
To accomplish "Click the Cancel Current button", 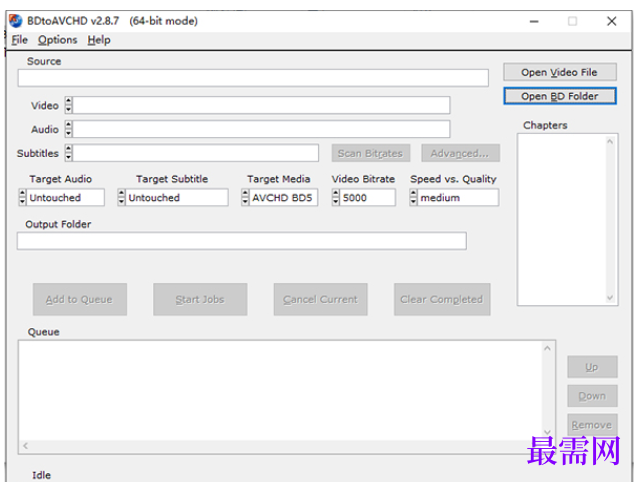I will click(x=320, y=299).
